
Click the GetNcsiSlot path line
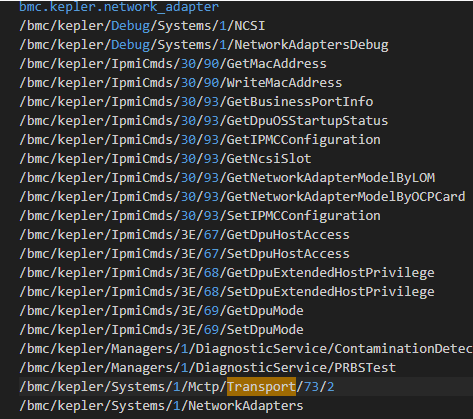pyautogui.click(x=165, y=159)
